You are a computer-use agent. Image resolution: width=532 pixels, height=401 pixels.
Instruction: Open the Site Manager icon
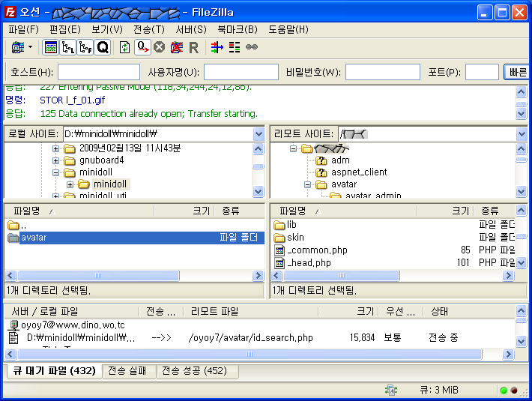pos(17,47)
